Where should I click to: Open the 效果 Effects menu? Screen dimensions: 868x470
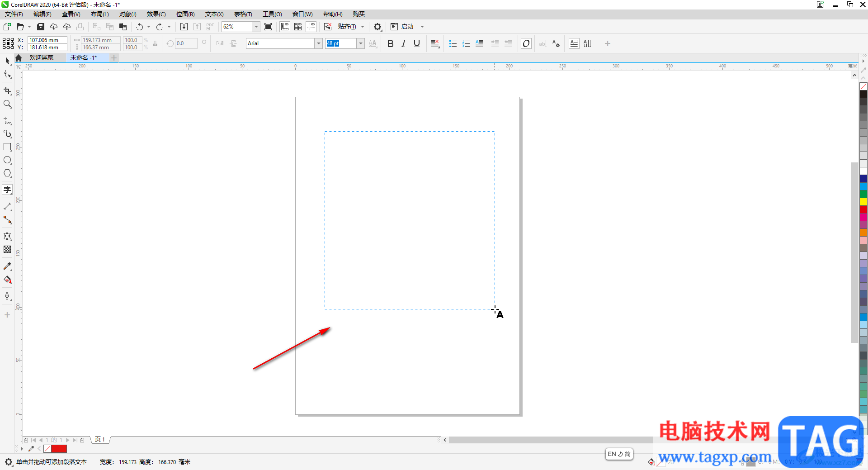(156, 14)
